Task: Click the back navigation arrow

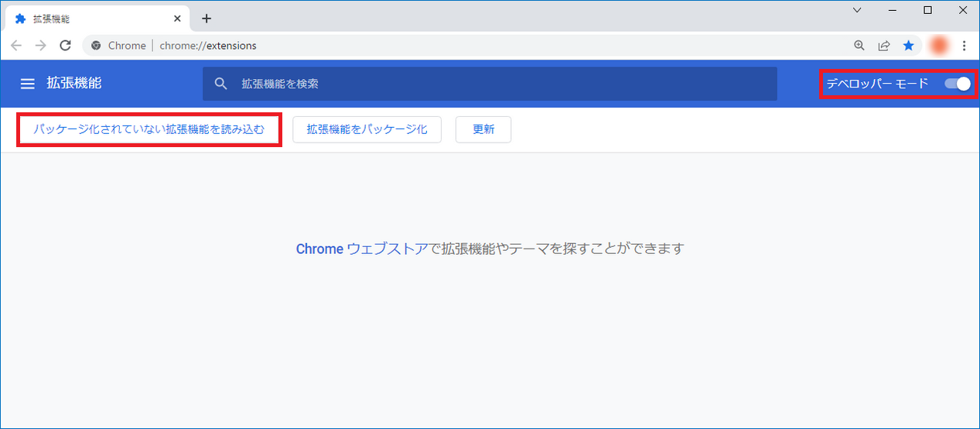Action: pyautogui.click(x=16, y=46)
